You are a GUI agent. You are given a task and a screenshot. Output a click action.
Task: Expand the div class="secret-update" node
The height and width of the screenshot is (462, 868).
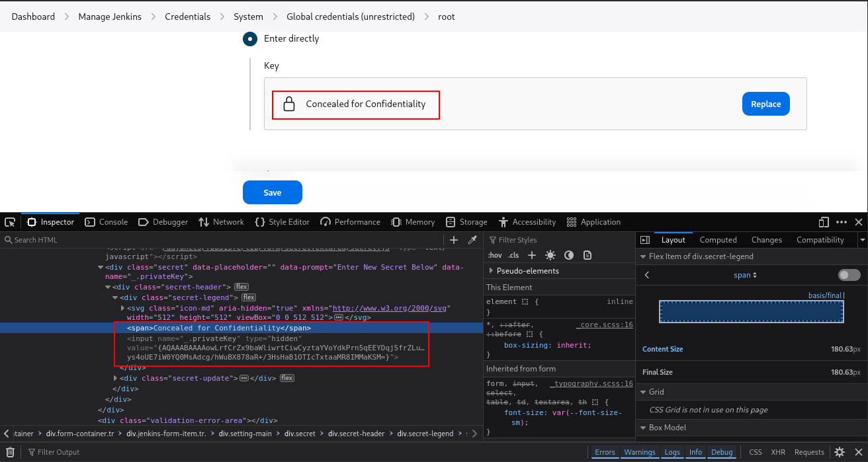116,378
